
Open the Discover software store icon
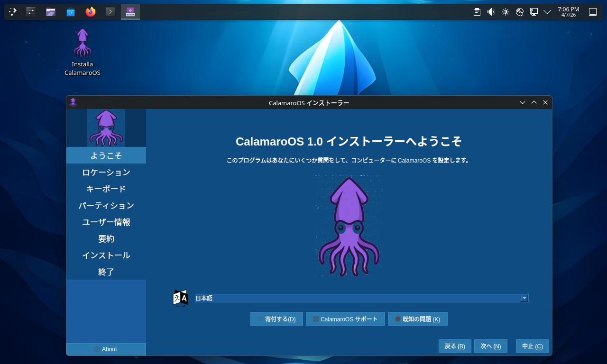coord(71,12)
